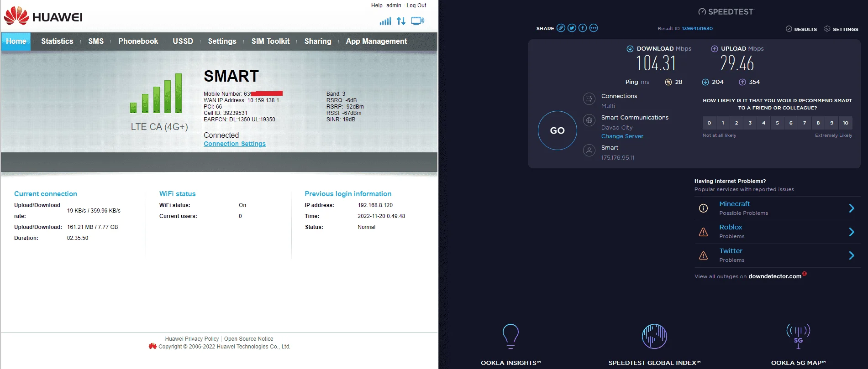Viewport: 868px width, 369px height.
Task: Expand the Roblox problems chevron
Action: point(852,232)
